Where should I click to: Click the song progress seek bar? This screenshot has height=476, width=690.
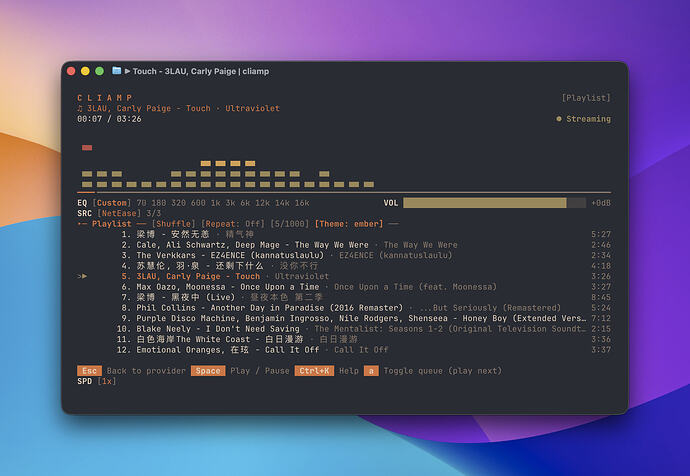(344, 192)
